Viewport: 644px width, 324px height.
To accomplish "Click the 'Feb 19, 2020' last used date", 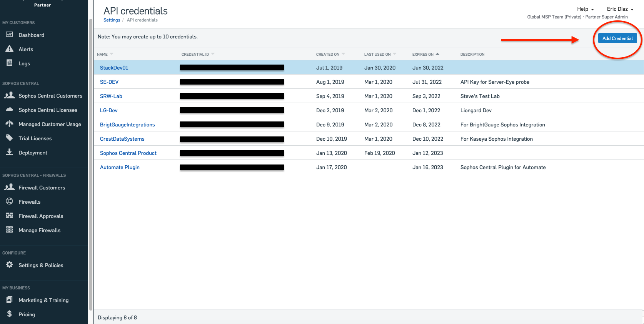I will coord(379,153).
